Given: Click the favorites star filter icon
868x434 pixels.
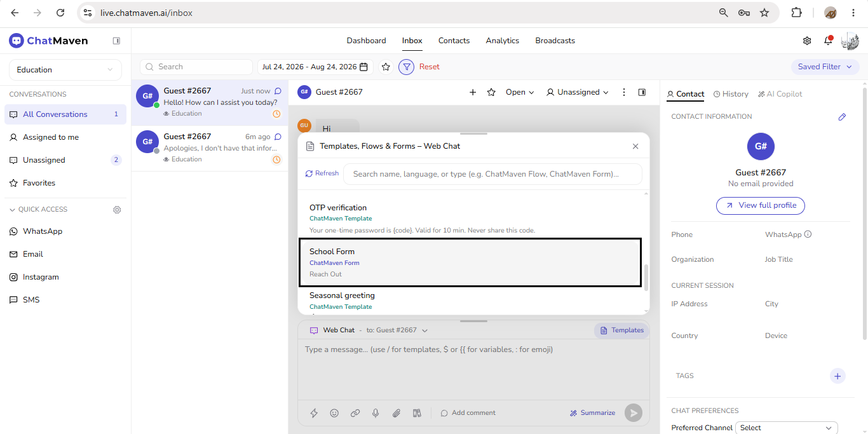Looking at the screenshot, I should (x=386, y=67).
